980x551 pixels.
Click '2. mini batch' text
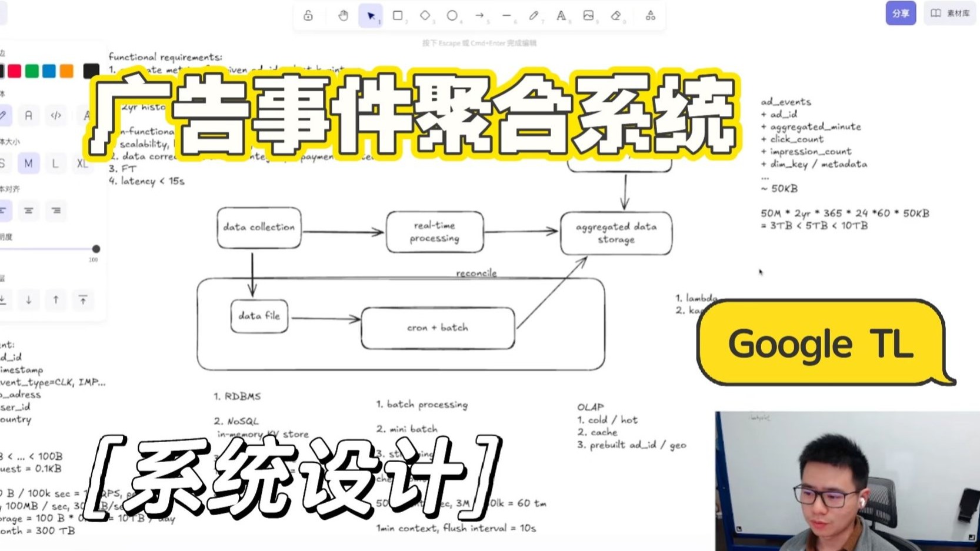407,429
